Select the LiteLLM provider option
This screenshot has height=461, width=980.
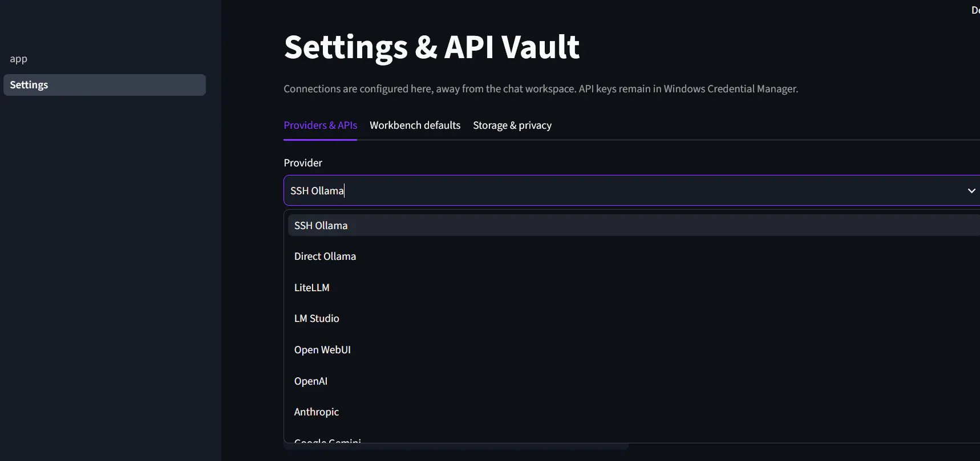[634, 288]
